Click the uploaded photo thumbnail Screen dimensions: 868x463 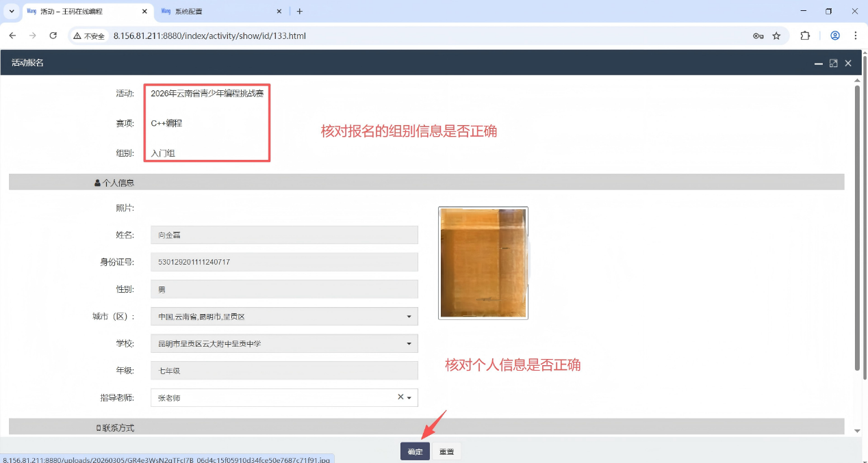tap(483, 263)
